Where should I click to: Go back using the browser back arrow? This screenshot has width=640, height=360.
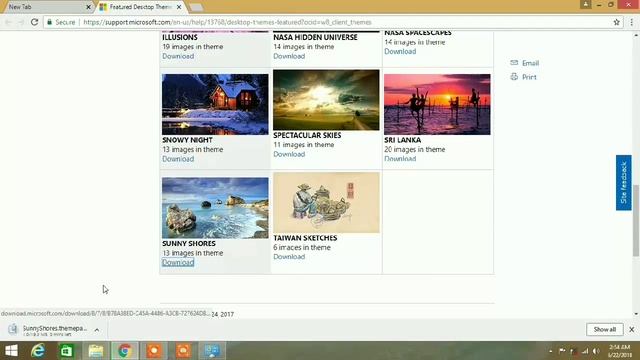coord(9,22)
